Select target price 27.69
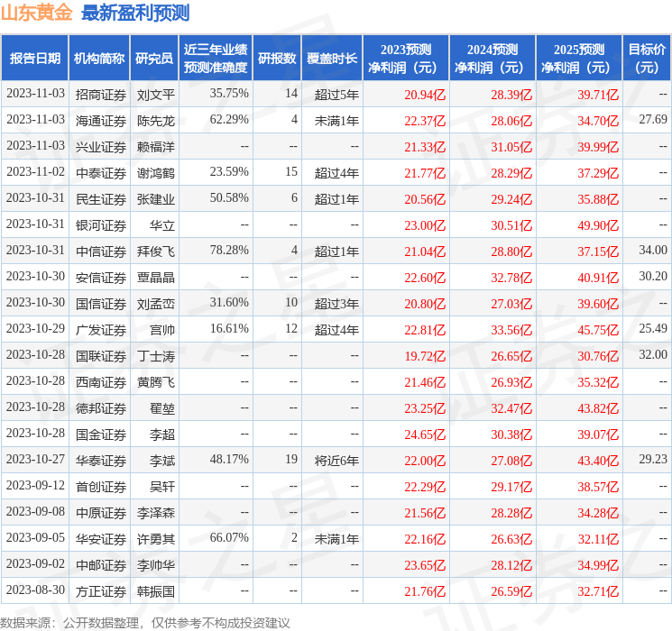This screenshot has height=631, width=672. (x=653, y=119)
